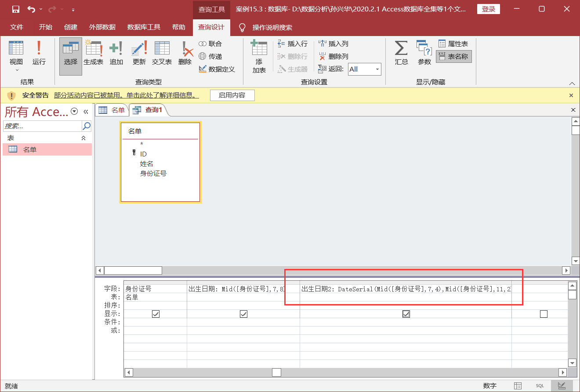Toggle 表名称 table names row

click(453, 56)
